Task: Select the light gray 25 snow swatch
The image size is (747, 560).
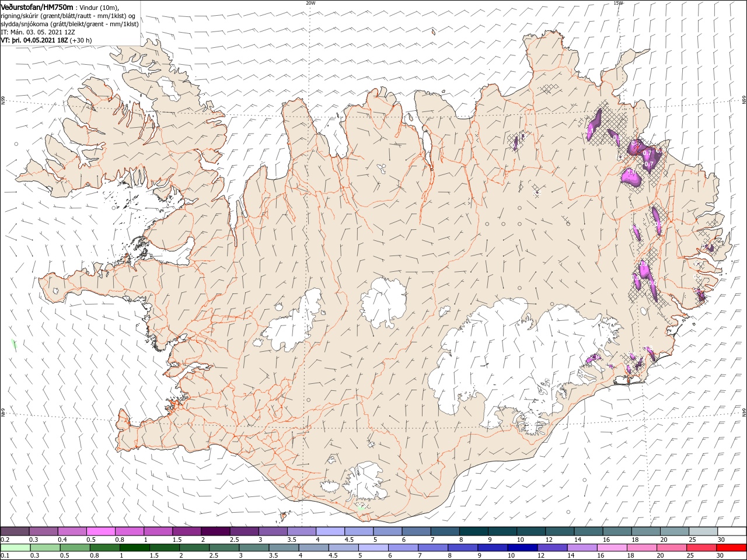Action: 703,531
